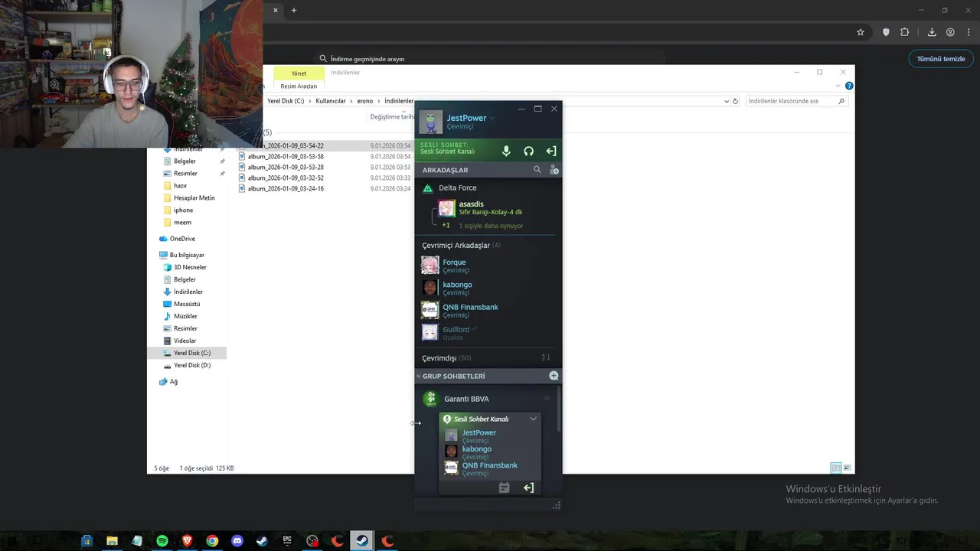The height and width of the screenshot is (551, 980).
Task: Open the voice channel chat notes icon
Action: click(504, 487)
